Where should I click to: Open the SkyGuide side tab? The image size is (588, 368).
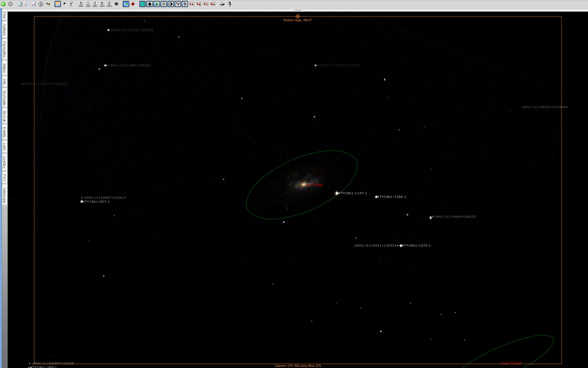(x=4, y=98)
